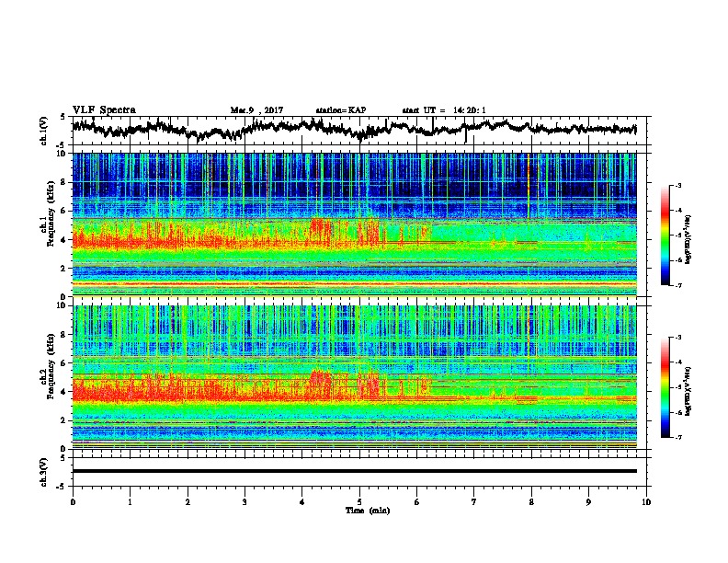Click the "-7" label on ch.1 color bar
The width and height of the screenshot is (728, 563).
point(678,285)
